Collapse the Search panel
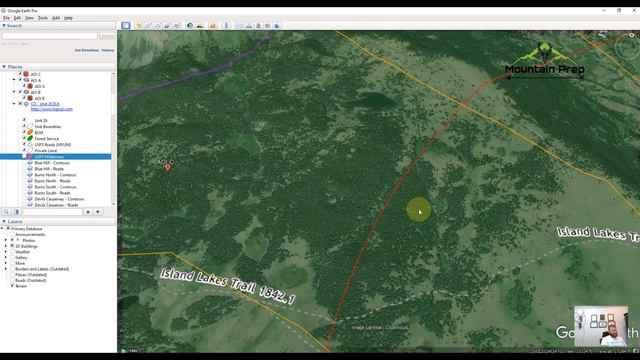Screen dimensions: 640x360 (4, 26)
